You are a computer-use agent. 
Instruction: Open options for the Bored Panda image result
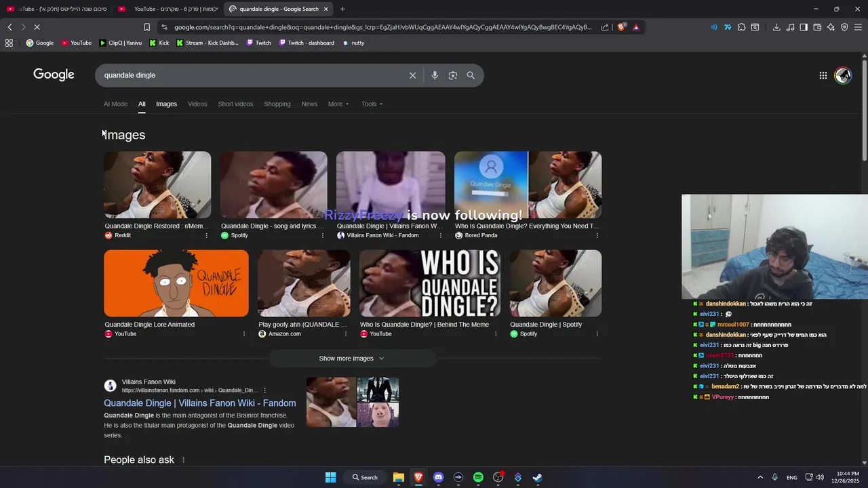click(597, 235)
